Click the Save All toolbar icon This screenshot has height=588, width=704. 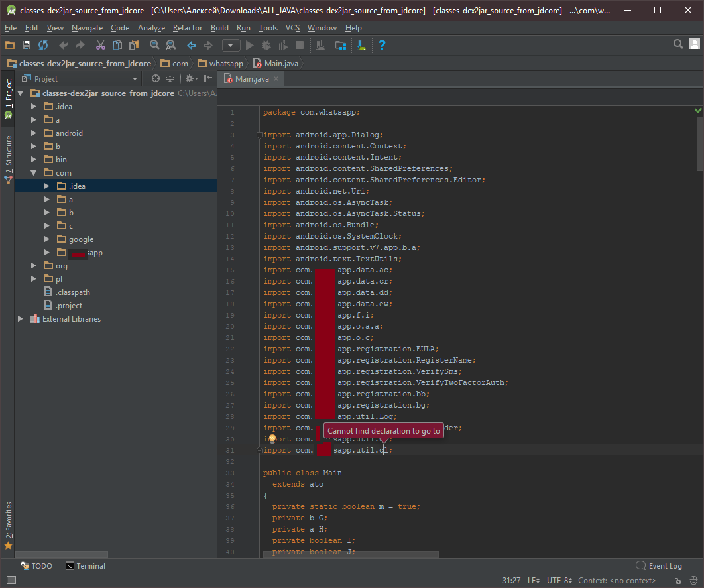click(27, 45)
